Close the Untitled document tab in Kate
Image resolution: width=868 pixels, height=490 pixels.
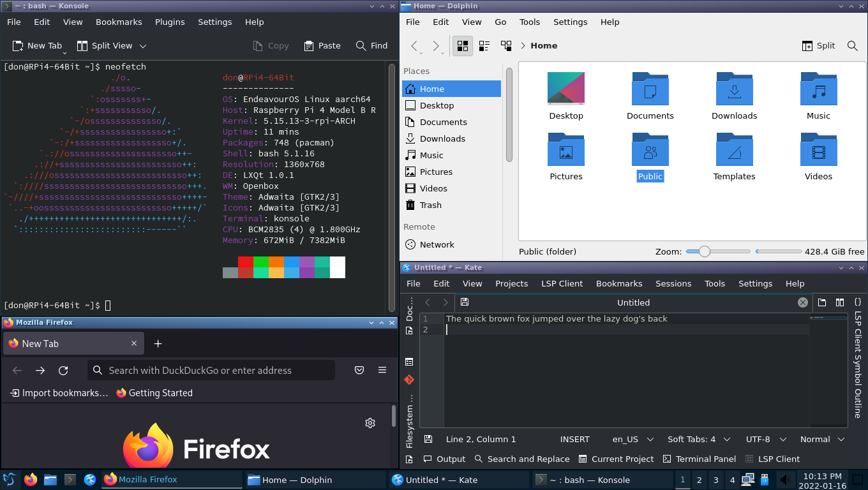point(803,302)
